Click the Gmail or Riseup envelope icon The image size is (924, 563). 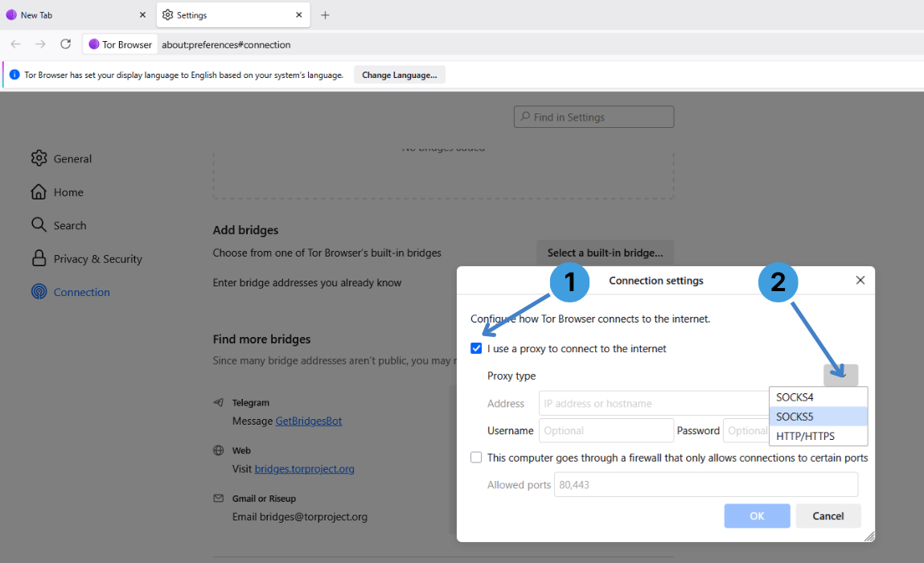pyautogui.click(x=218, y=498)
